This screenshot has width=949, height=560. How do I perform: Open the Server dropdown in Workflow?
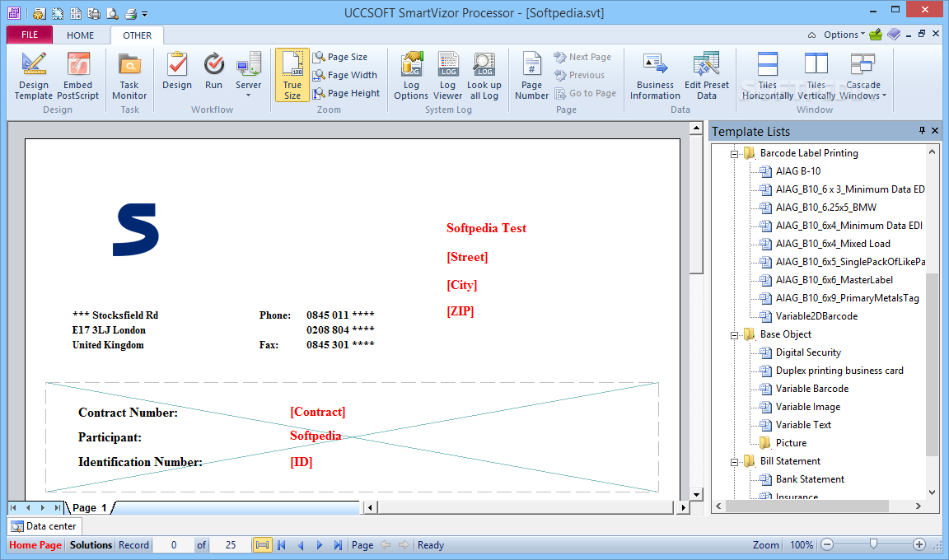tap(248, 74)
